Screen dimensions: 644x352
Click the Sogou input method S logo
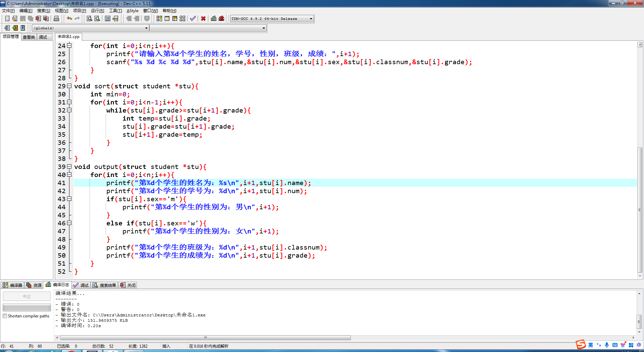(581, 345)
